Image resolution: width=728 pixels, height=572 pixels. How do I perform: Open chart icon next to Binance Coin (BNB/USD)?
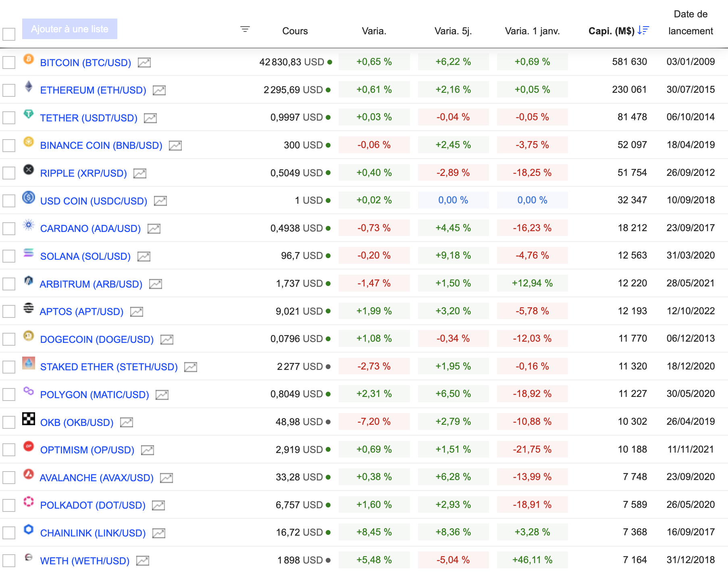point(175,146)
